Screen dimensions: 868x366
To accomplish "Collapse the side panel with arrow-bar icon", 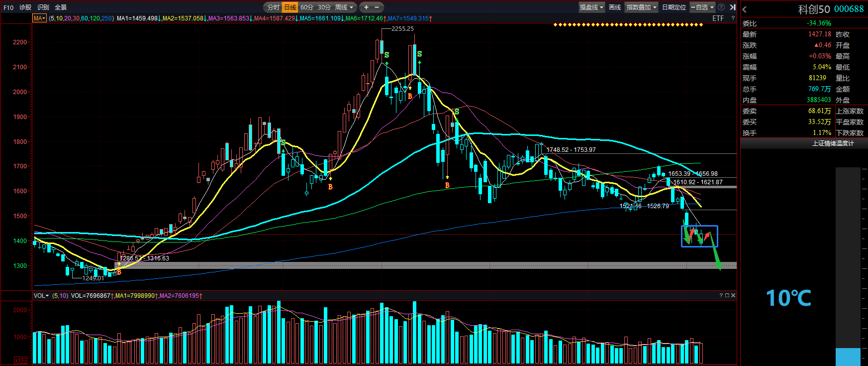I will pyautogui.click(x=732, y=7).
